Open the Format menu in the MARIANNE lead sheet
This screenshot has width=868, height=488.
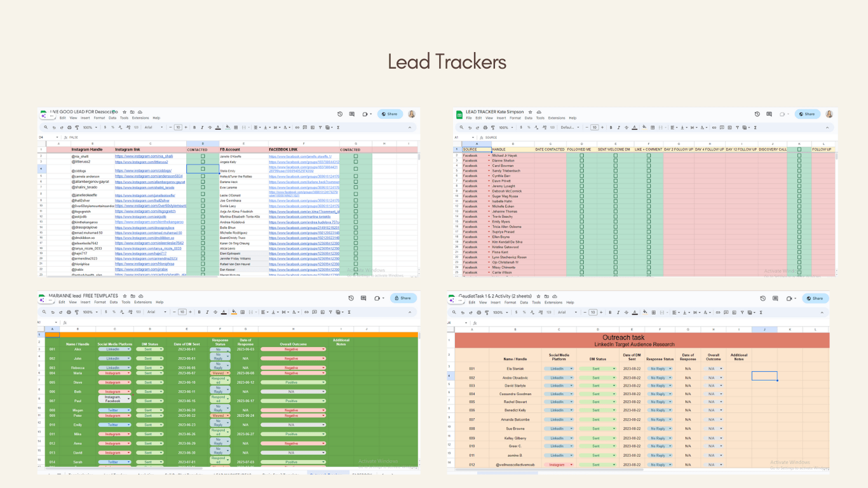100,302
